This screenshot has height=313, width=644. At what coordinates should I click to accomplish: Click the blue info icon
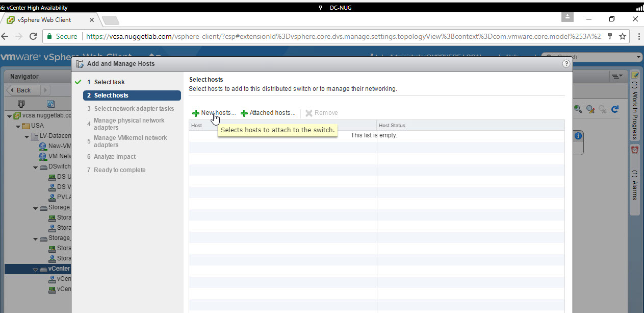click(578, 136)
